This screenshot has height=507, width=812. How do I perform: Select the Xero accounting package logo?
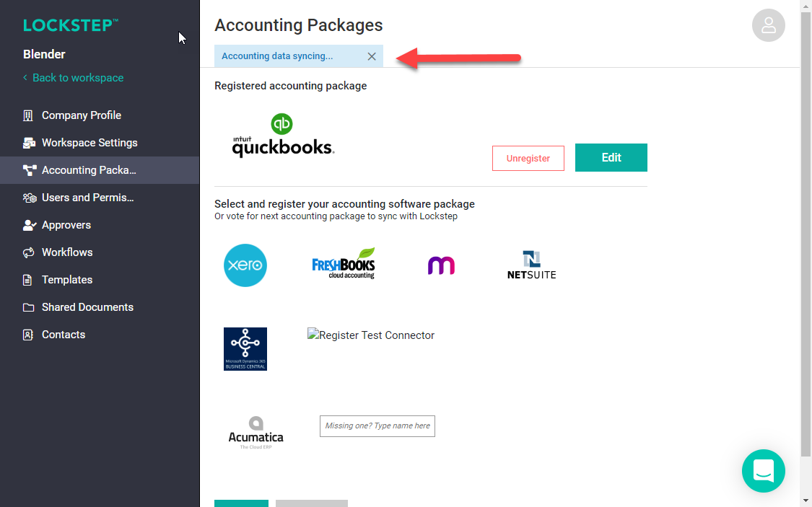coord(245,265)
